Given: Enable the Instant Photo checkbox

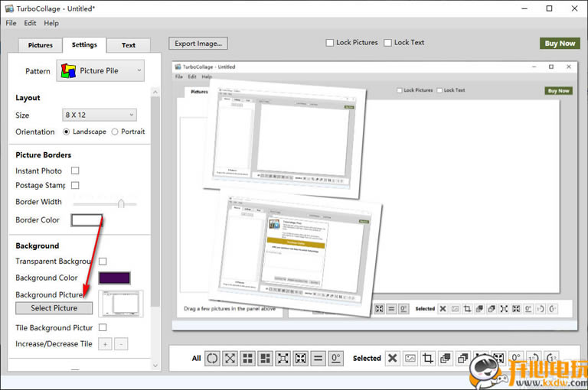Looking at the screenshot, I should (x=75, y=171).
